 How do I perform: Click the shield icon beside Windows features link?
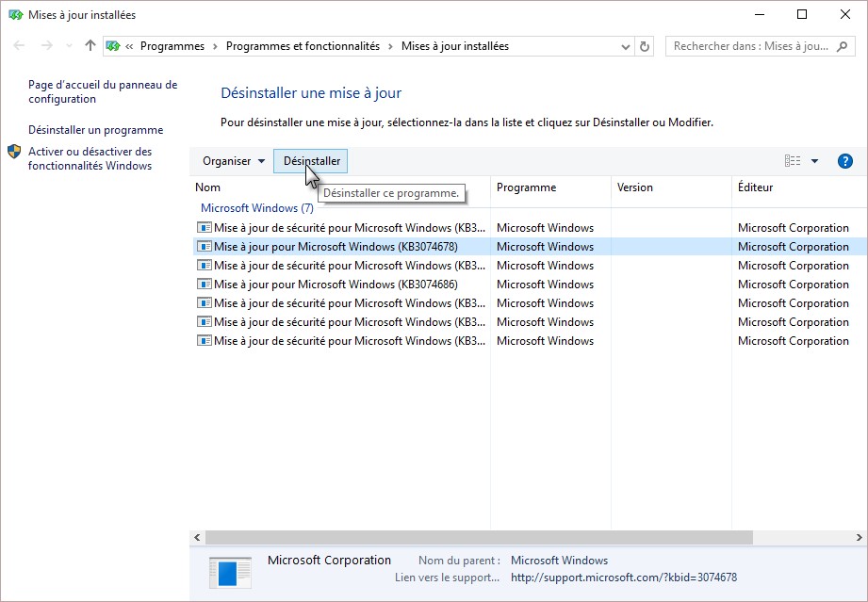14,152
